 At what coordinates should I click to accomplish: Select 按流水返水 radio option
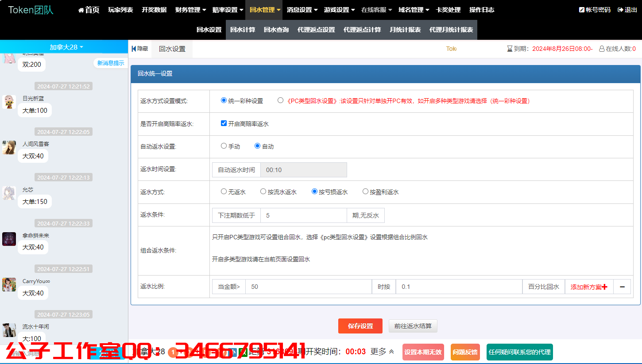(x=263, y=192)
